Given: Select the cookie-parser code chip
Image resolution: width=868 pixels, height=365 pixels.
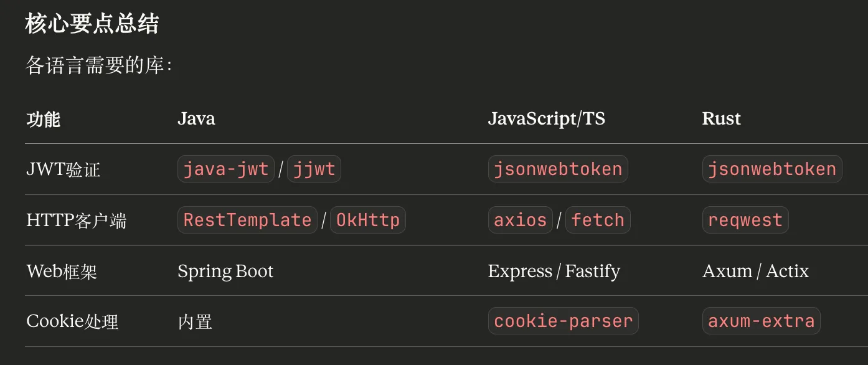Looking at the screenshot, I should click(x=563, y=321).
